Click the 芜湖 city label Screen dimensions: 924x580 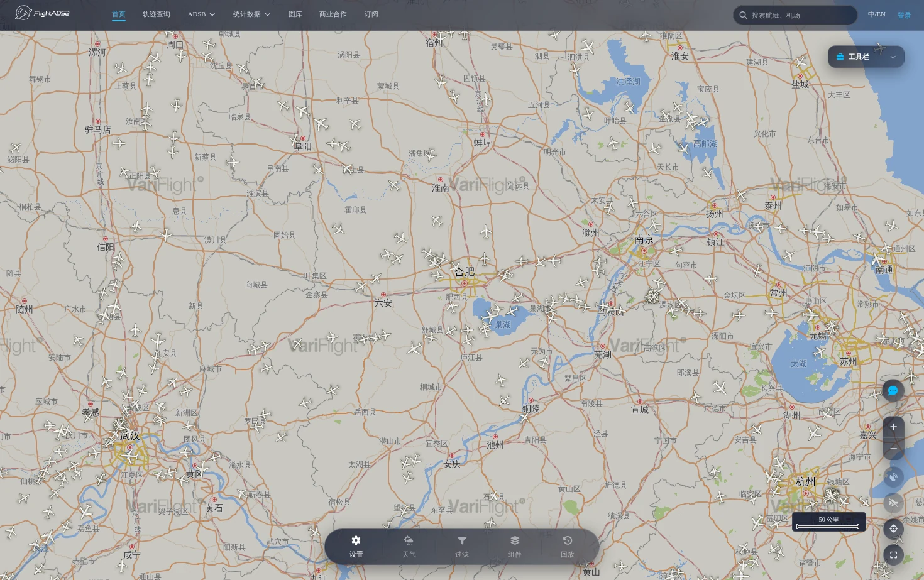click(x=603, y=354)
